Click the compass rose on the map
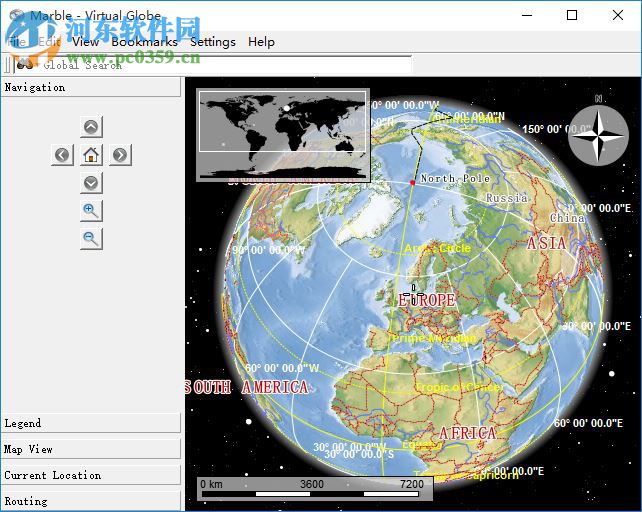 point(598,135)
